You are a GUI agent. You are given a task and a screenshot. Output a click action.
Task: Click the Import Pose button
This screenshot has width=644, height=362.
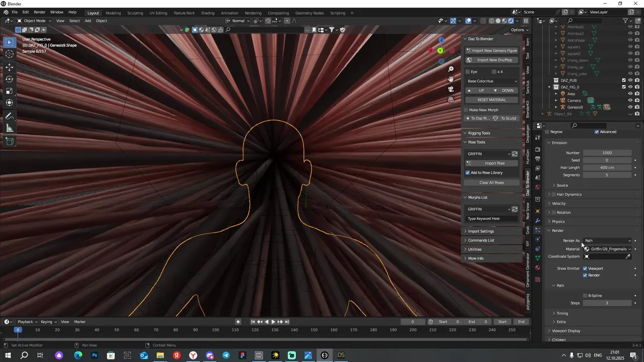coord(492,163)
